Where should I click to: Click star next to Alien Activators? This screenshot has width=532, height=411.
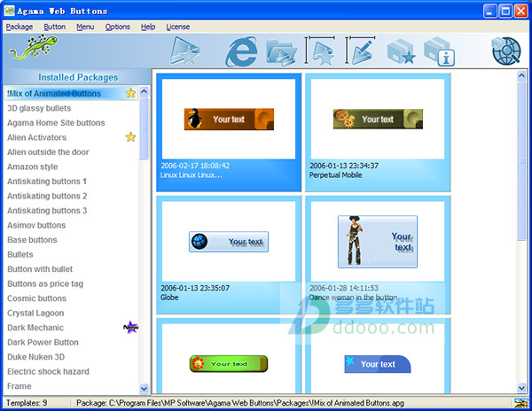[x=130, y=137]
